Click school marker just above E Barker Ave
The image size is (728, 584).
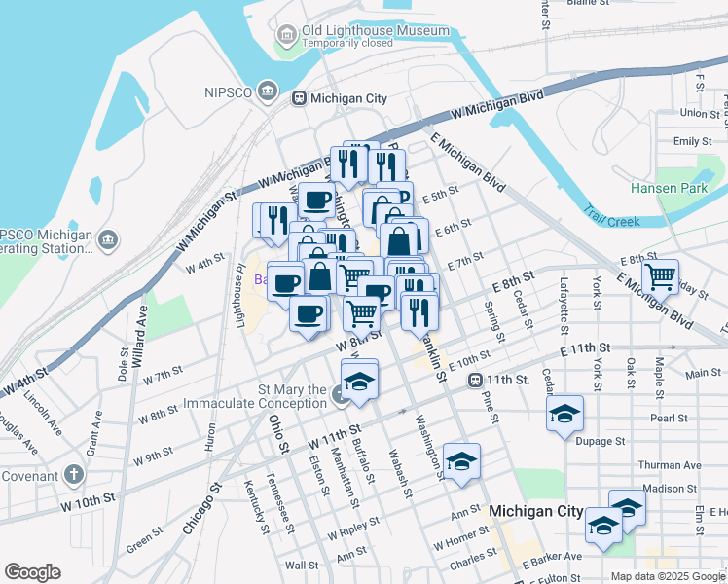pos(603,529)
